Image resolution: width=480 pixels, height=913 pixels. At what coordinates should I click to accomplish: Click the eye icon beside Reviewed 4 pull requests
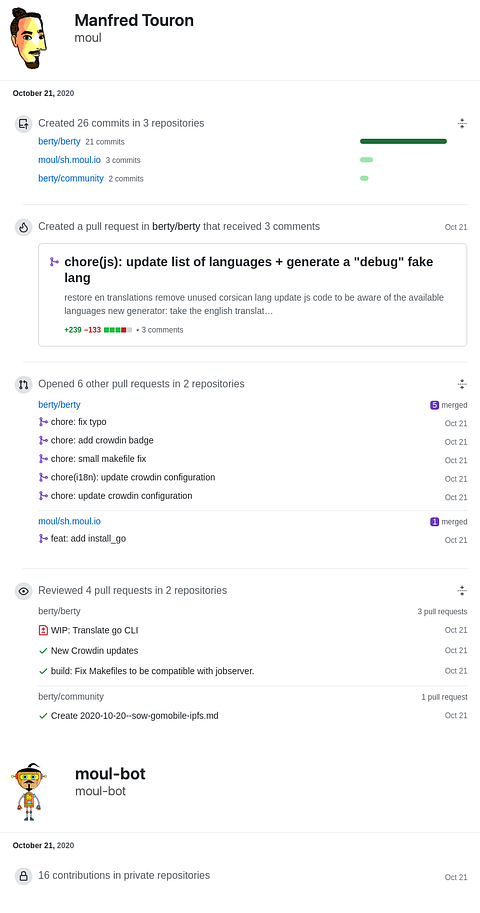pyautogui.click(x=23, y=591)
